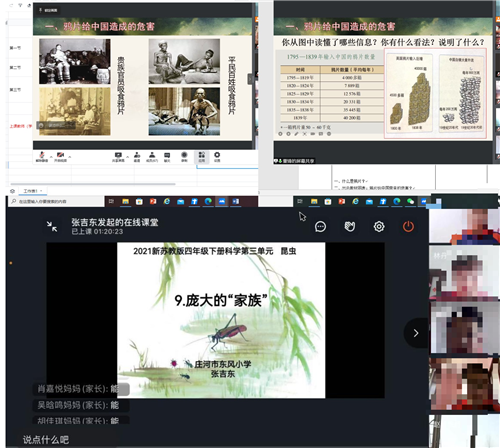Expand audio options arrow beside microphone
Screen dimensions: 500x448
pyautogui.click(x=51, y=157)
